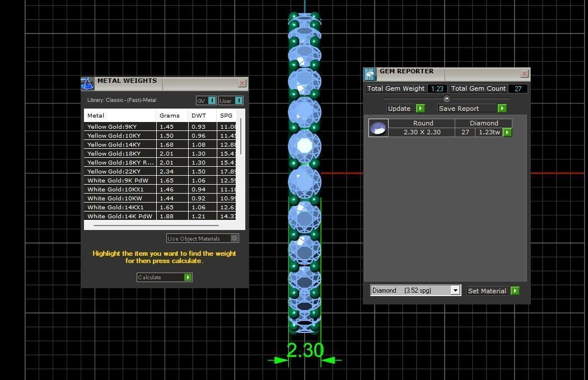Viewport: 588px width, 380px height.
Task: Click the Set Material button
Action: [493, 291]
